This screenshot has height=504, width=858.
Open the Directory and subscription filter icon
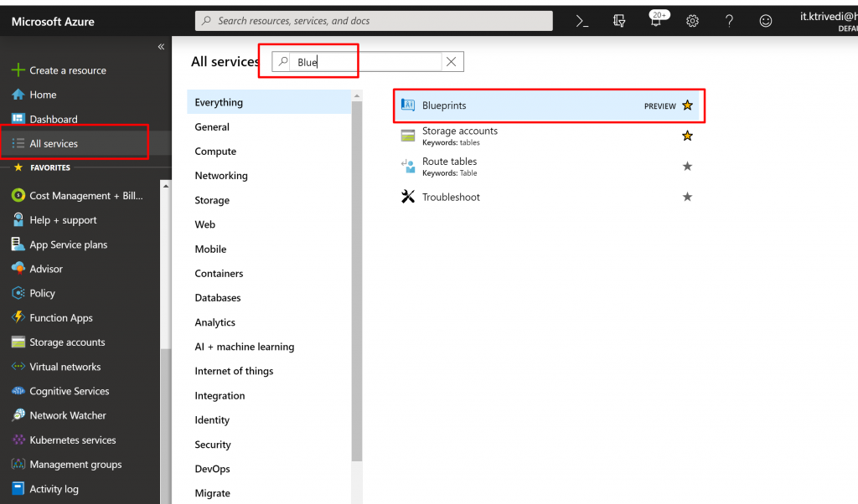coord(620,21)
